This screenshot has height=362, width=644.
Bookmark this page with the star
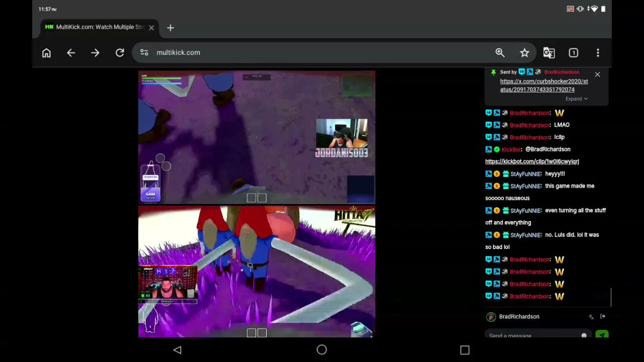click(x=525, y=53)
